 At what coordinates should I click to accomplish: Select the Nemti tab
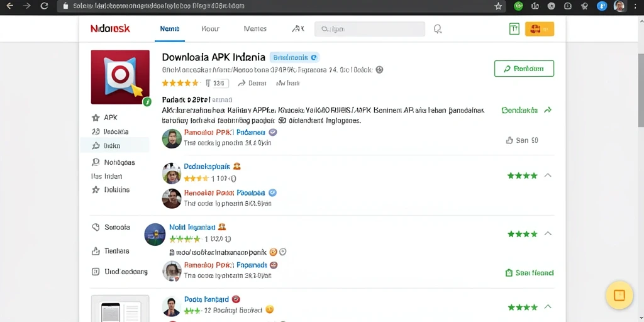(x=170, y=29)
